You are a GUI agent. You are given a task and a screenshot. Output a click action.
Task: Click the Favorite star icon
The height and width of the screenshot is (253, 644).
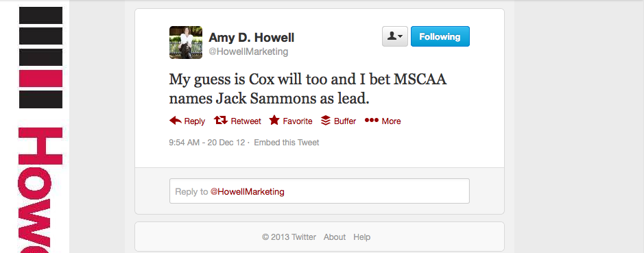tap(274, 120)
